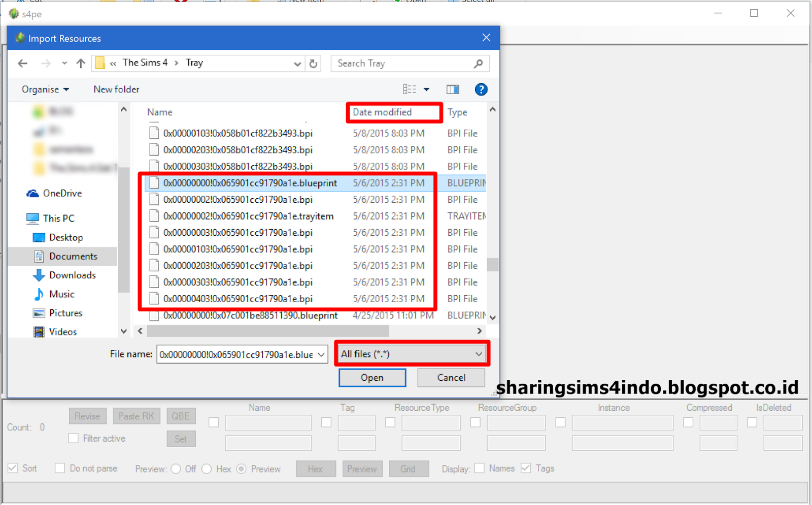Click the Open button
812x505 pixels.
(x=372, y=377)
